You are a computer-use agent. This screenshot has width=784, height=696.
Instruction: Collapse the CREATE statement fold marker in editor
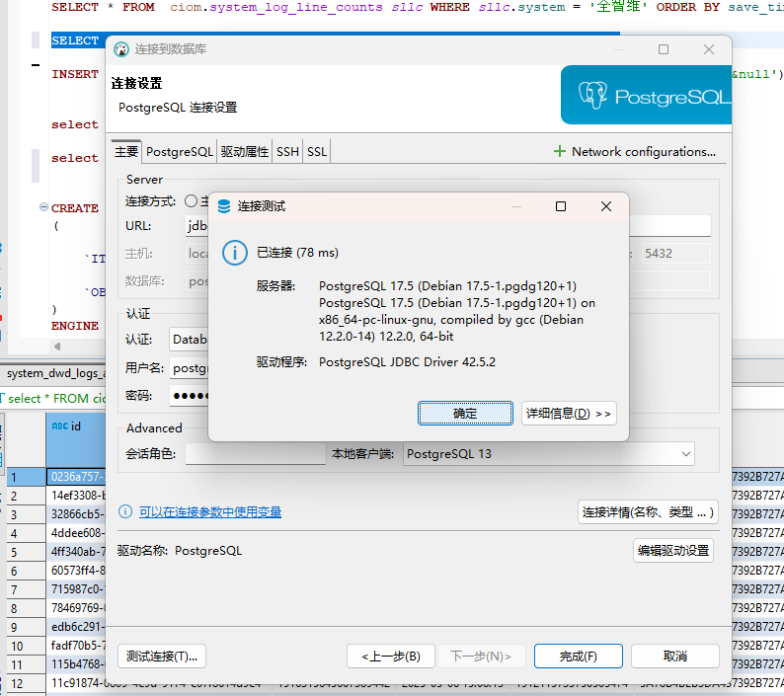coord(43,207)
